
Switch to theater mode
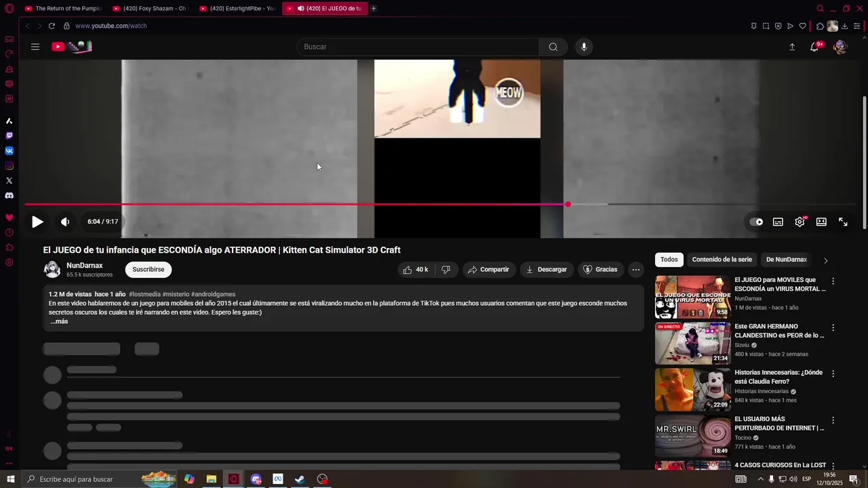tap(821, 222)
